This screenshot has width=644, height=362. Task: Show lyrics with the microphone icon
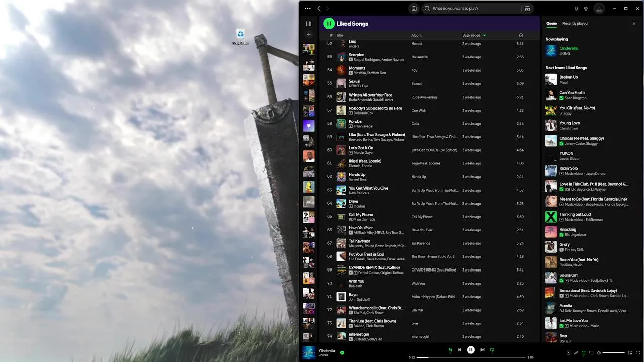tap(576, 353)
